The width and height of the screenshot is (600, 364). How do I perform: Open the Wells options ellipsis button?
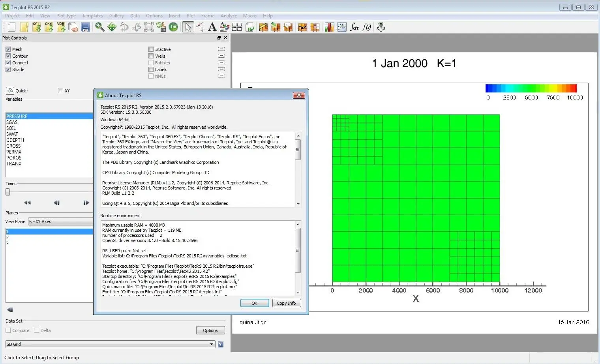[x=221, y=56]
